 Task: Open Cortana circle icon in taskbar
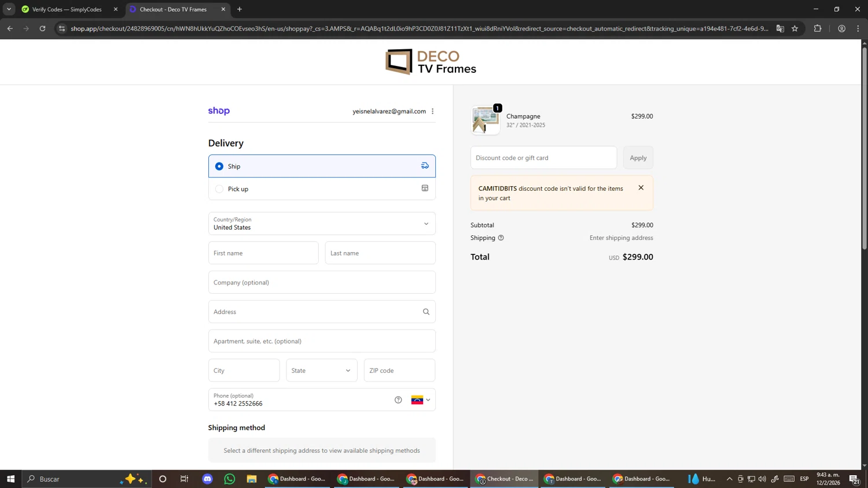coord(163,479)
